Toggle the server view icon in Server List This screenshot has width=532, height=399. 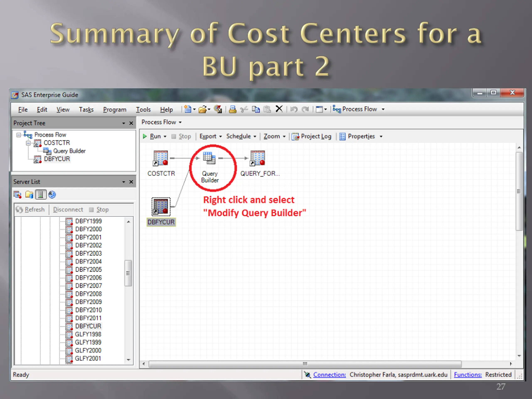click(41, 195)
